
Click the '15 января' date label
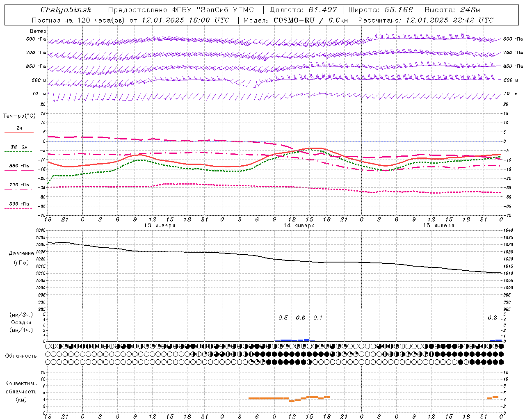(x=438, y=226)
